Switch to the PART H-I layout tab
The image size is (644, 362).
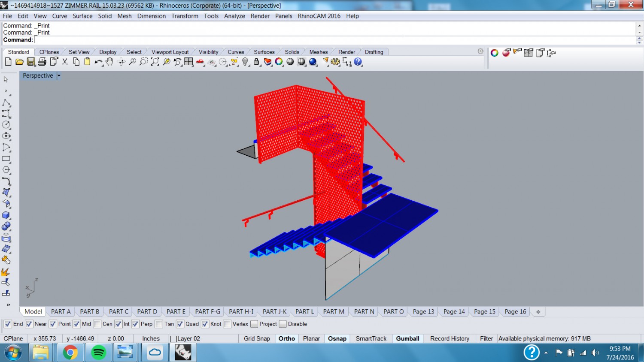pos(241,311)
